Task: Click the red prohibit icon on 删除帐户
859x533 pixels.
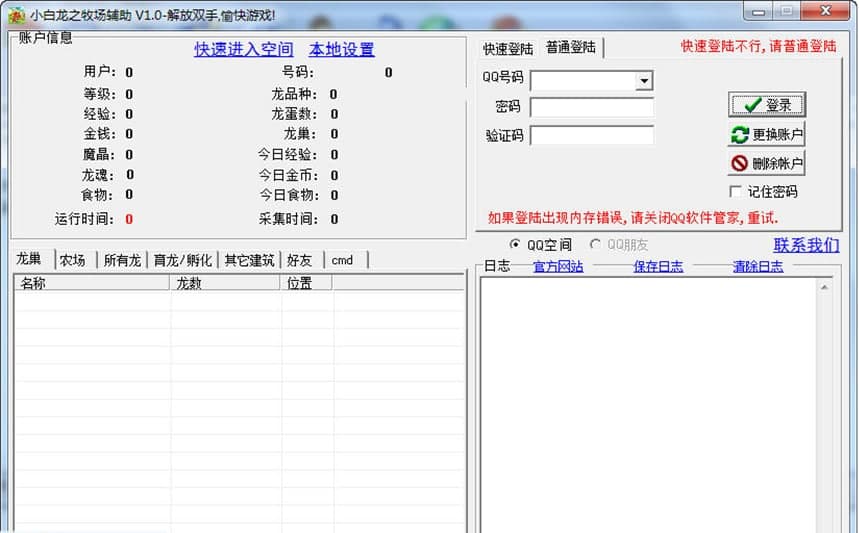Action: 740,163
